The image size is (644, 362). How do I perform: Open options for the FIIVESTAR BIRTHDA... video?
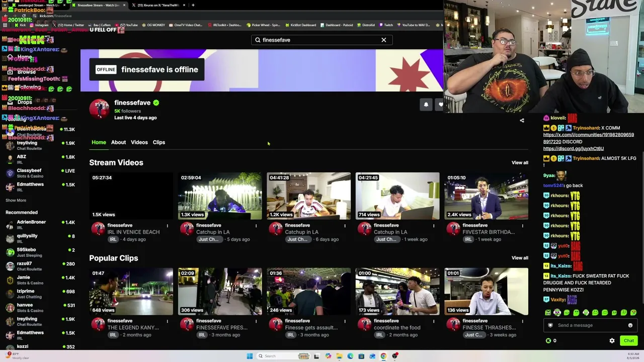pyautogui.click(x=522, y=226)
